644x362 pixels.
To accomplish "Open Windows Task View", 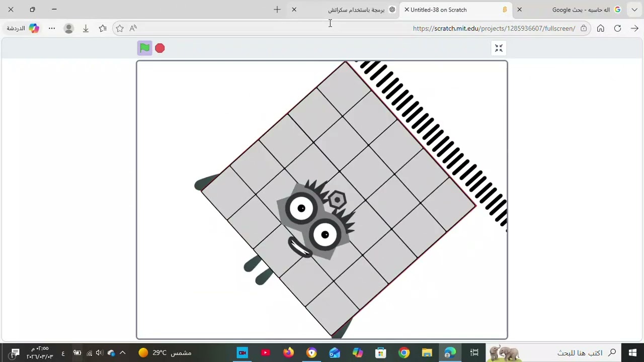I will 474,352.
